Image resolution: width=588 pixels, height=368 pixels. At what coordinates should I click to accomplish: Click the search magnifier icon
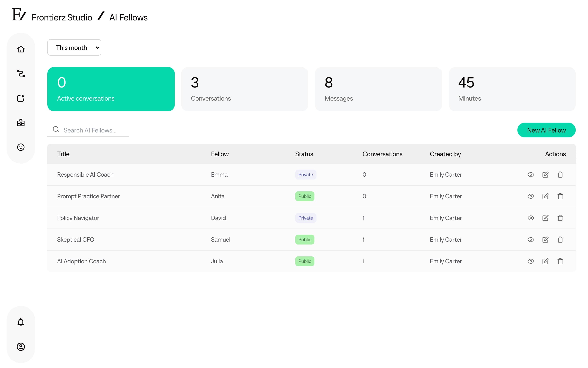coord(56,129)
